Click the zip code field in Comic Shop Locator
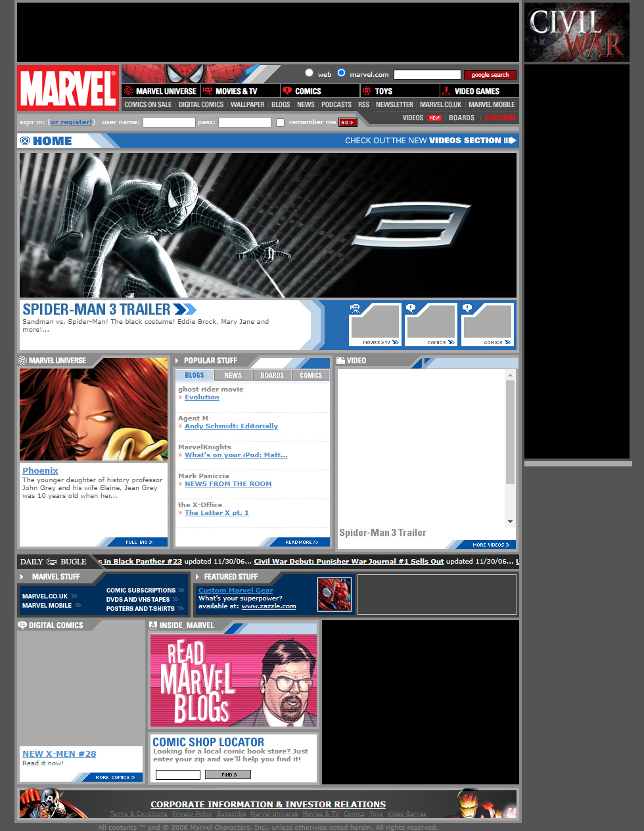This screenshot has width=644, height=831. [x=178, y=775]
